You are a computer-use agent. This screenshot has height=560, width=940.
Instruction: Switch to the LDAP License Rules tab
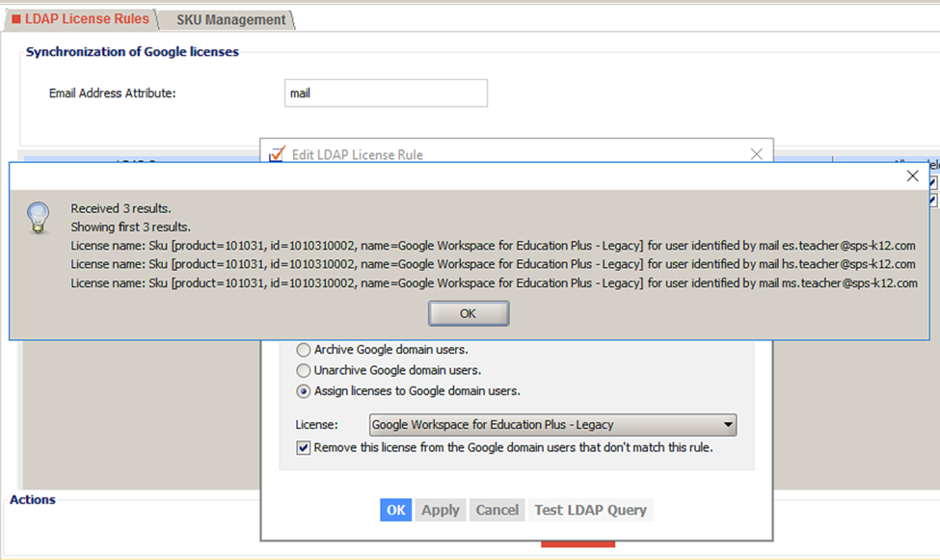point(82,17)
